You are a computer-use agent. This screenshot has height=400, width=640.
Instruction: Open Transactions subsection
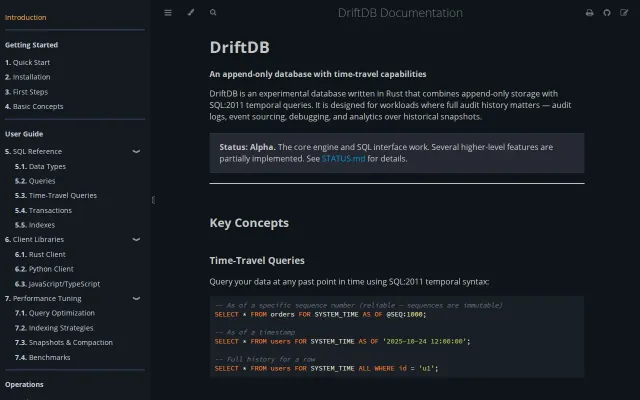click(43, 211)
